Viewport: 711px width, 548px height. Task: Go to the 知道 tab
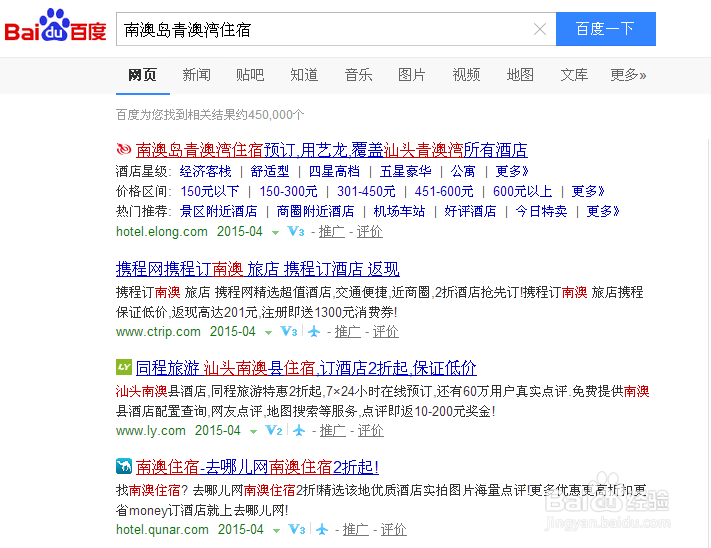[x=304, y=74]
